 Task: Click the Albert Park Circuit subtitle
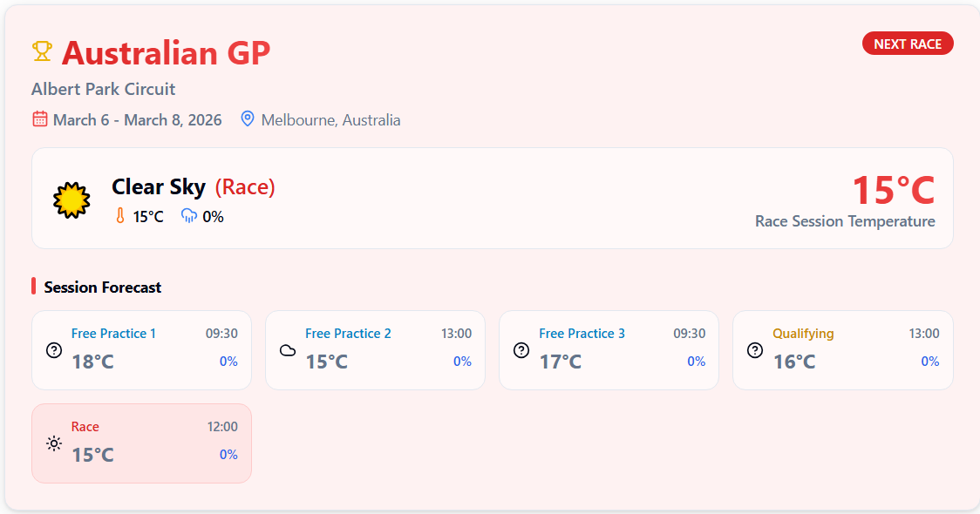pos(103,89)
